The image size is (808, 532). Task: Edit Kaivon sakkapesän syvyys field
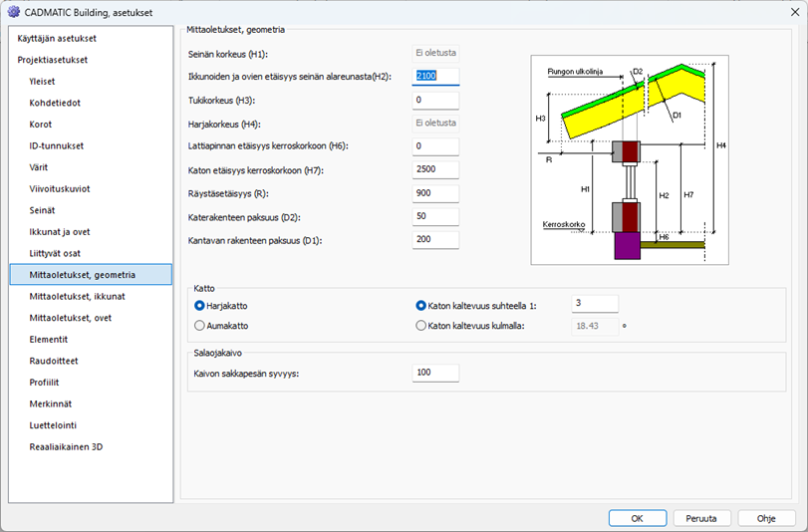coord(435,373)
